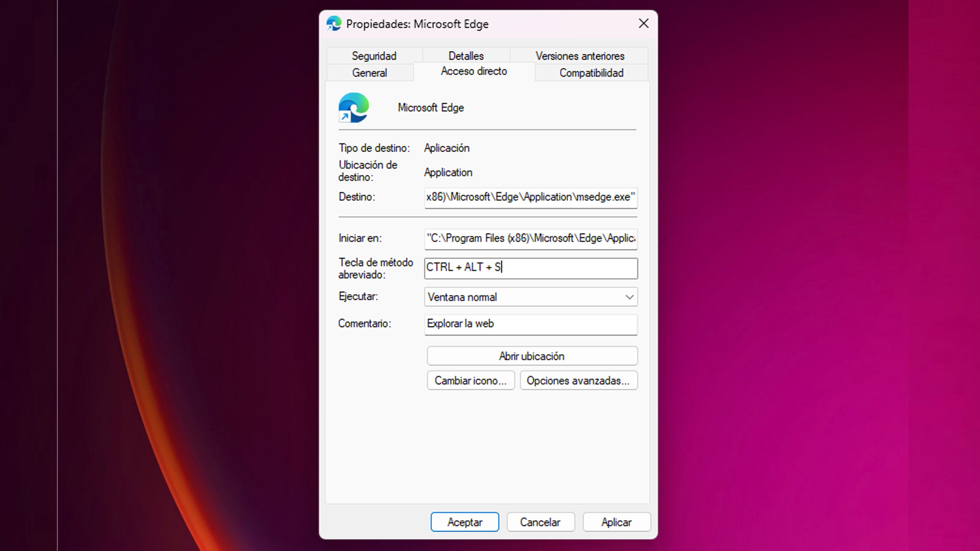The width and height of the screenshot is (980, 551).
Task: Click the Application target location value
Action: [448, 172]
